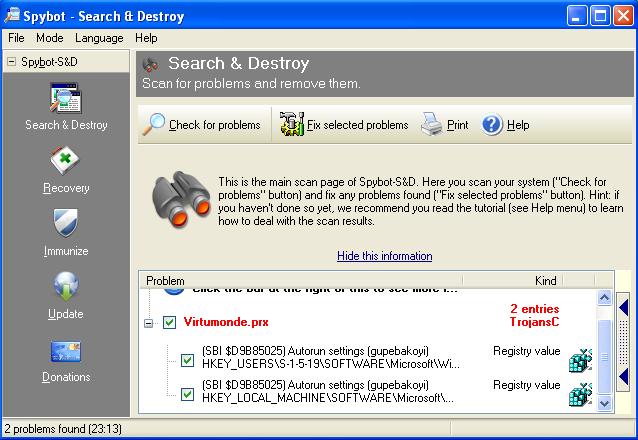Image resolution: width=638 pixels, height=440 pixels.
Task: Click the Donations sidebar label
Action: [66, 377]
